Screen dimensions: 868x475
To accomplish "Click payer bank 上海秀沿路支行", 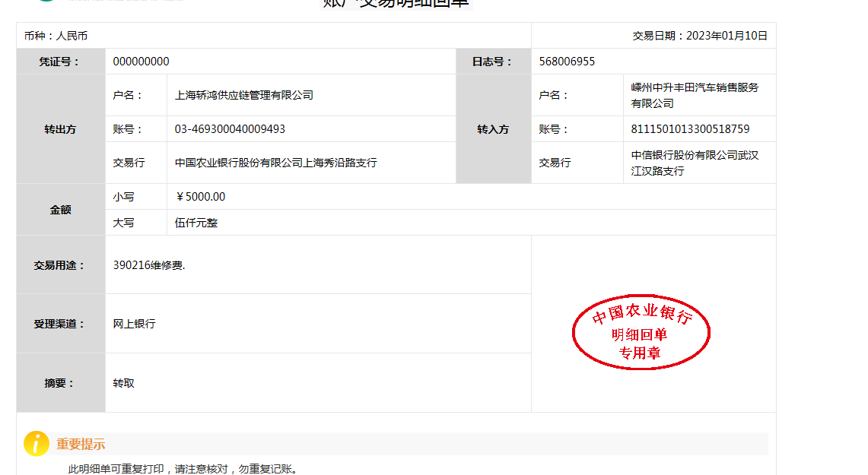I will pyautogui.click(x=275, y=163).
